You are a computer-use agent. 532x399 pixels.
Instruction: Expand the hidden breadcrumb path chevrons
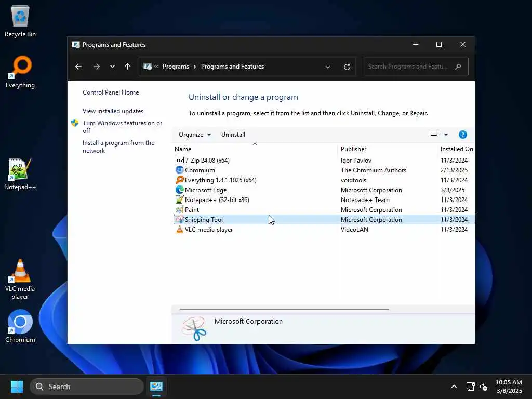point(156,66)
